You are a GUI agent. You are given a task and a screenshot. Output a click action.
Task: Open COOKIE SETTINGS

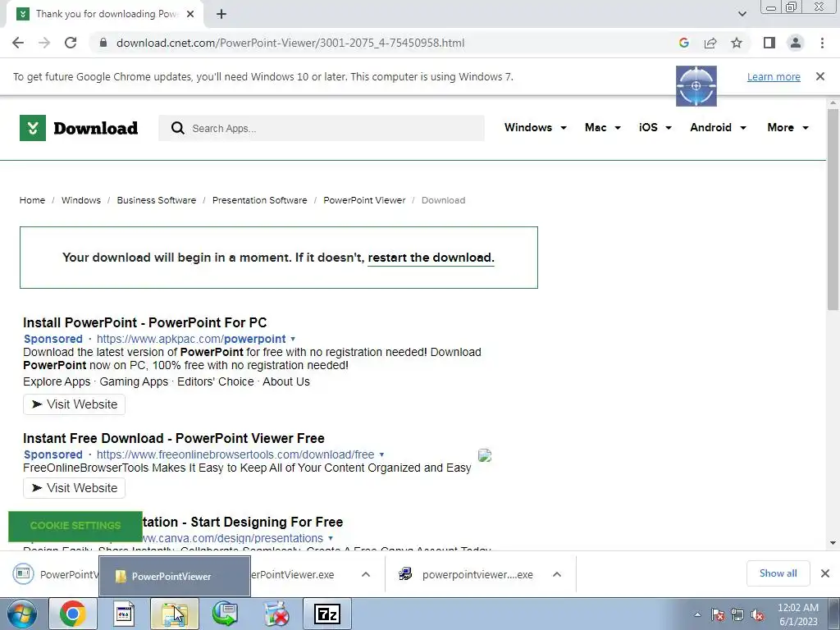[75, 526]
